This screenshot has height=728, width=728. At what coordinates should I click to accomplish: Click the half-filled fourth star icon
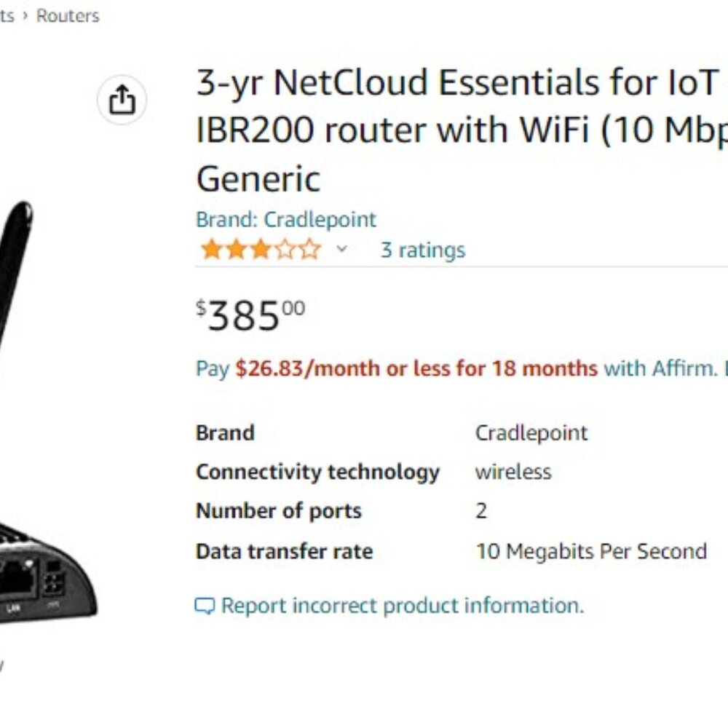coord(285,249)
